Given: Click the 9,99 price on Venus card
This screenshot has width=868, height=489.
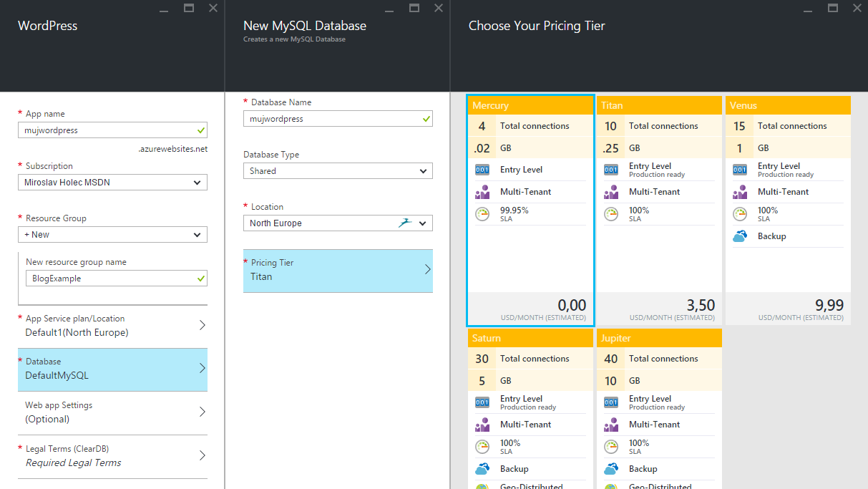Looking at the screenshot, I should pyautogui.click(x=829, y=305).
